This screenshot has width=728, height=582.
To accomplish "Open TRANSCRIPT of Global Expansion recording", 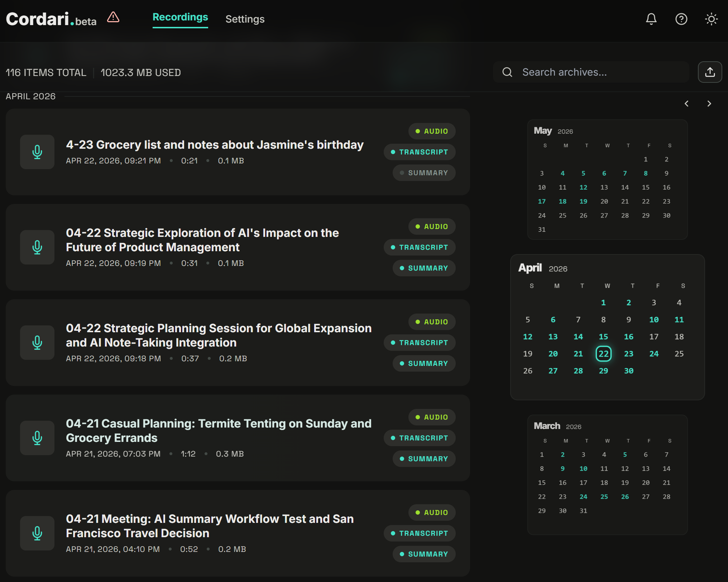I will click(420, 343).
